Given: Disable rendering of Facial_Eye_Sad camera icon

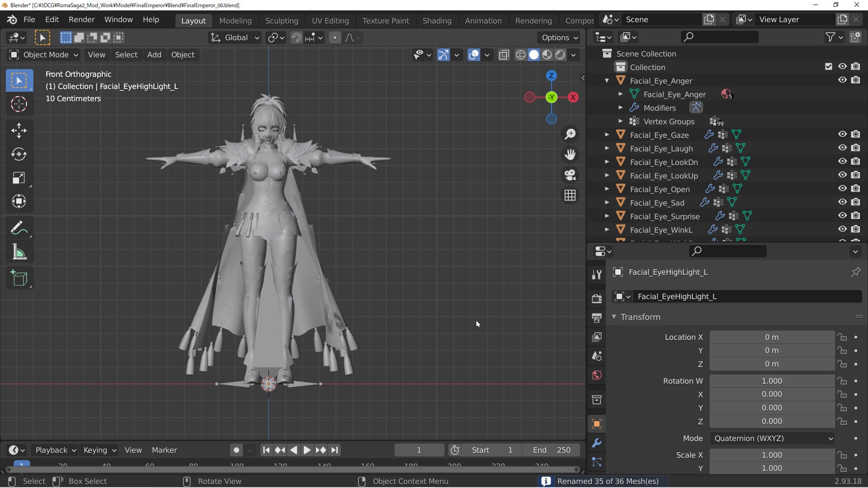Looking at the screenshot, I should tap(855, 202).
